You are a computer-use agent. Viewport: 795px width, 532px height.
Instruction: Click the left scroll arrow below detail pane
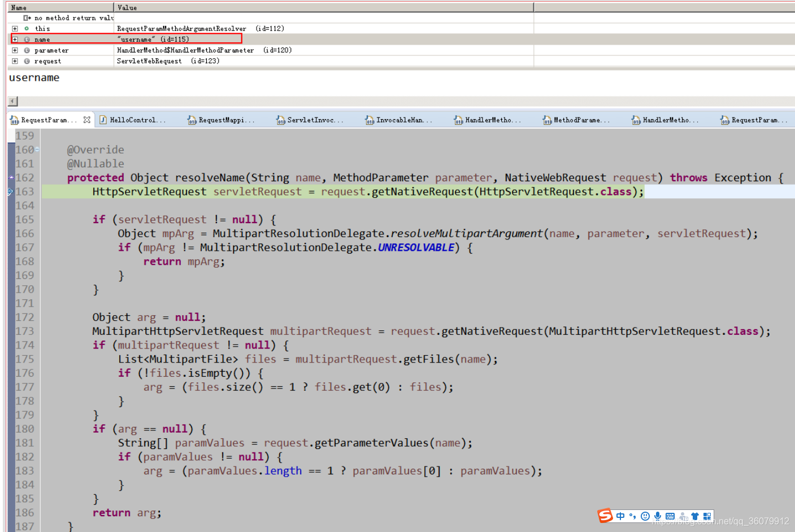click(13, 101)
